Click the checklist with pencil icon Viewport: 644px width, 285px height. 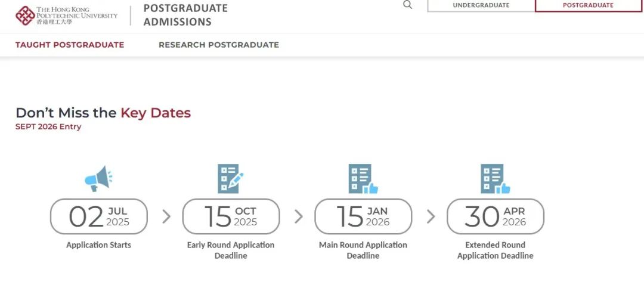[x=230, y=179]
